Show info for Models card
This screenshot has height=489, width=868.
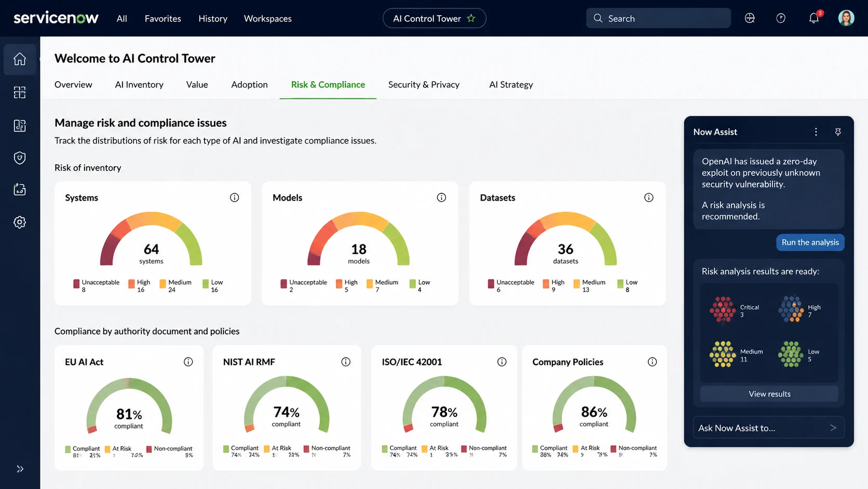pyautogui.click(x=441, y=197)
